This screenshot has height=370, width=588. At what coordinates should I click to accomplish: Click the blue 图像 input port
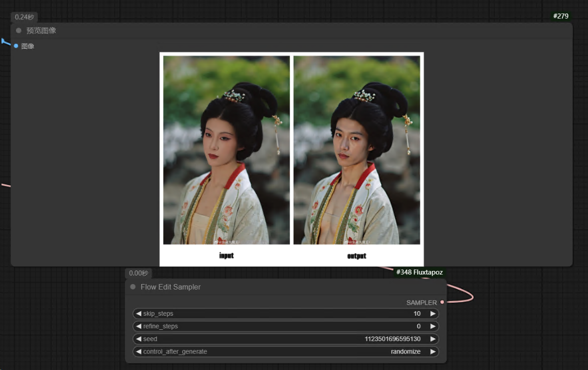click(x=16, y=46)
